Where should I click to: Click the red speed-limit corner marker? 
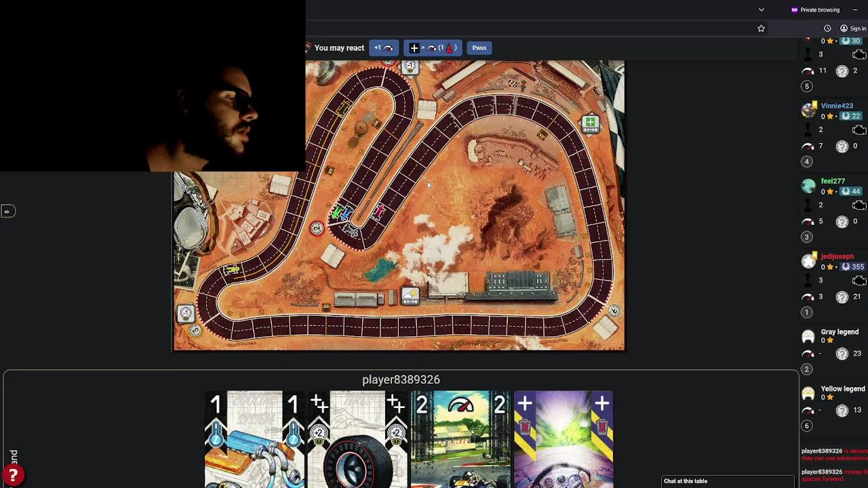pos(317,228)
